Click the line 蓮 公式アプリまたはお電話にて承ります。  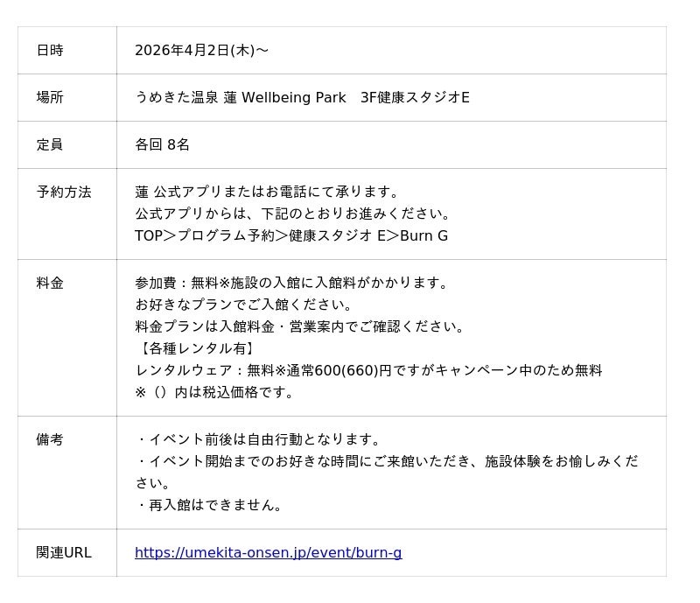click(x=267, y=193)
